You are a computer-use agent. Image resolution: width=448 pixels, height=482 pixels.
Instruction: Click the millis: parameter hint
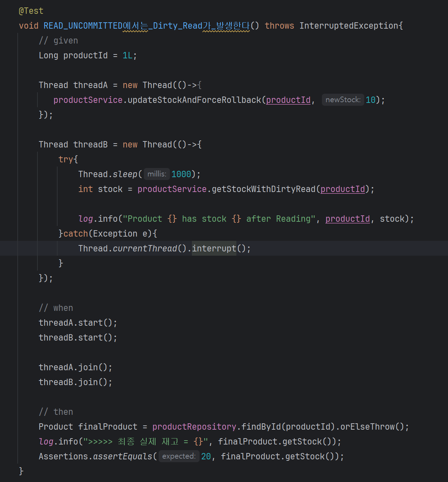157,174
